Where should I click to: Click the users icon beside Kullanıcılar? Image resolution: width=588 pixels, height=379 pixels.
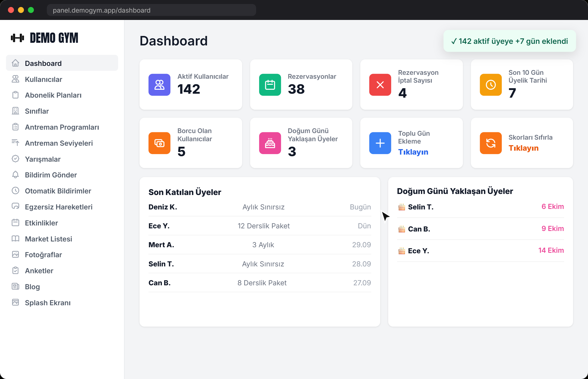(x=15, y=79)
